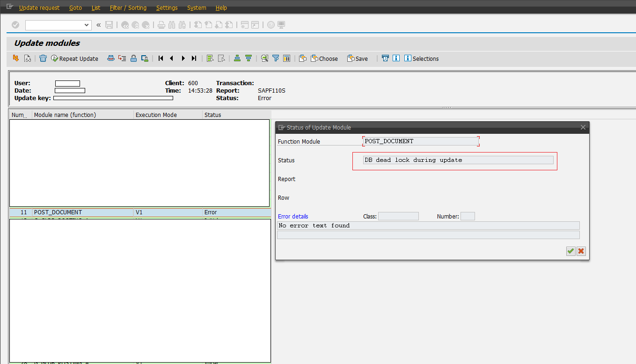Cancel the dialog with red X button
Screen dimensions: 636x364
581,251
